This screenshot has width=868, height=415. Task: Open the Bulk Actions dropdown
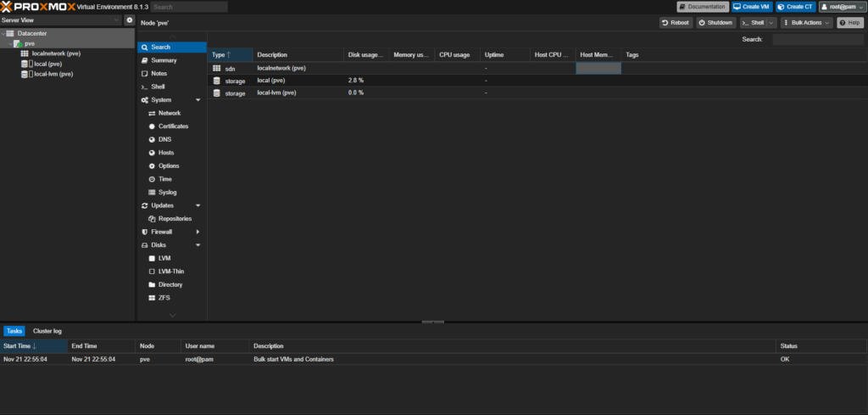click(806, 23)
